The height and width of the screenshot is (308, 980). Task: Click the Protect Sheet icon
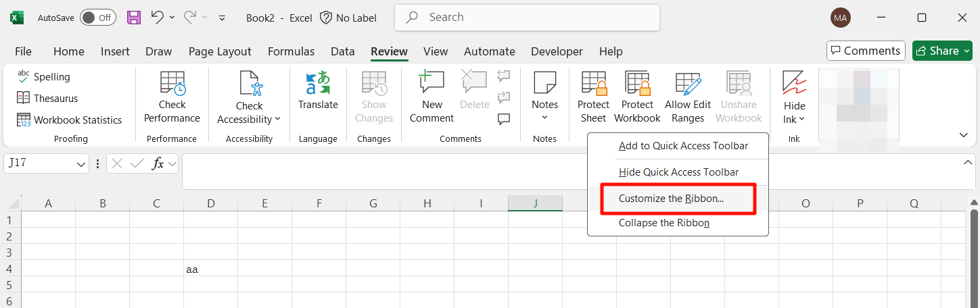[x=593, y=84]
